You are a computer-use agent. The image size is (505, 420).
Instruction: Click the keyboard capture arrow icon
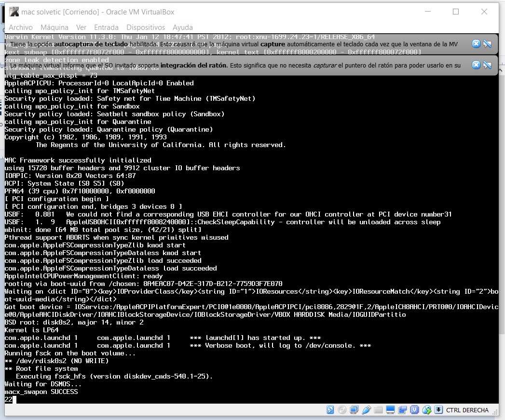click(x=438, y=410)
